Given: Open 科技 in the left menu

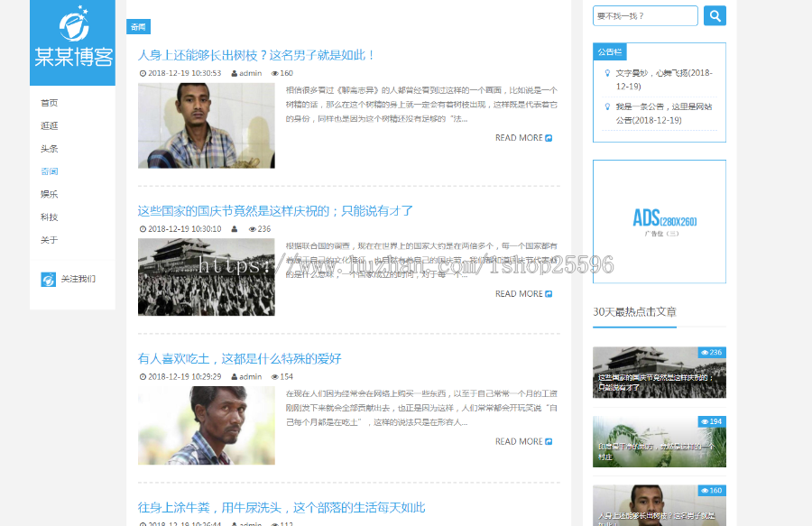Looking at the screenshot, I should [x=50, y=217].
